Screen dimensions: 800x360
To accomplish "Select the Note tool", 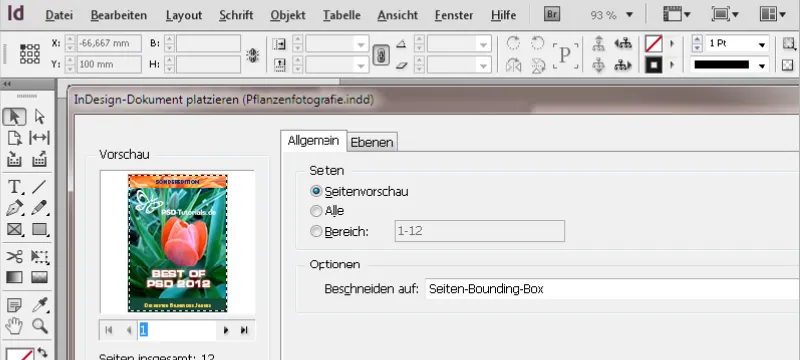I will pyautogui.click(x=14, y=305).
